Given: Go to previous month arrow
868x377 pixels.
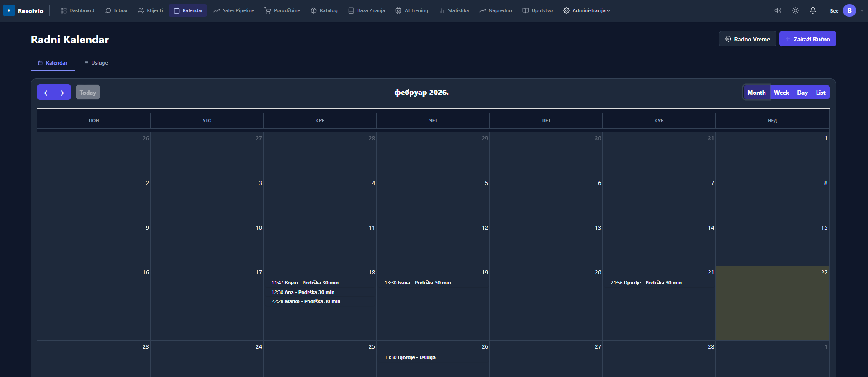Looking at the screenshot, I should [46, 93].
